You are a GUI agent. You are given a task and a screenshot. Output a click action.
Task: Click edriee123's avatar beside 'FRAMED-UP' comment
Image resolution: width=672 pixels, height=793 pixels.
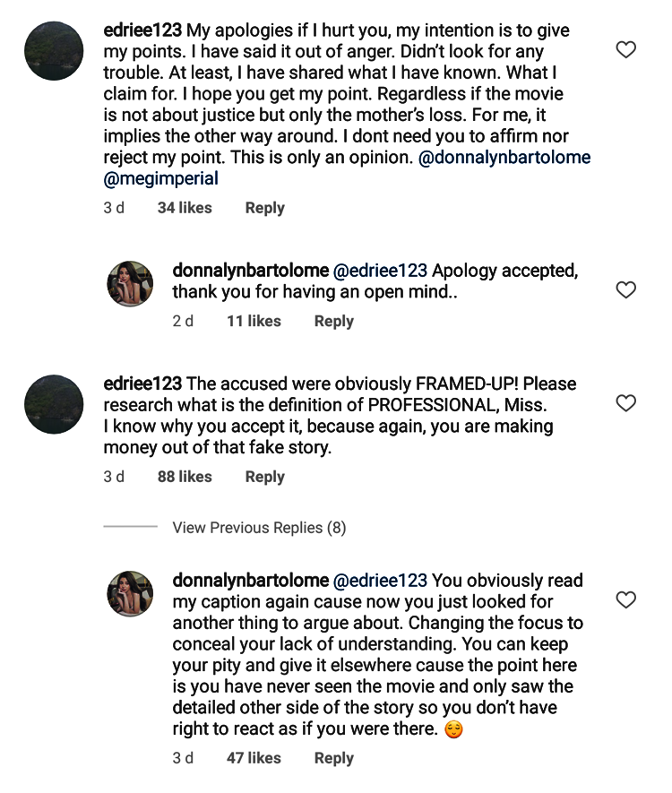[54, 404]
